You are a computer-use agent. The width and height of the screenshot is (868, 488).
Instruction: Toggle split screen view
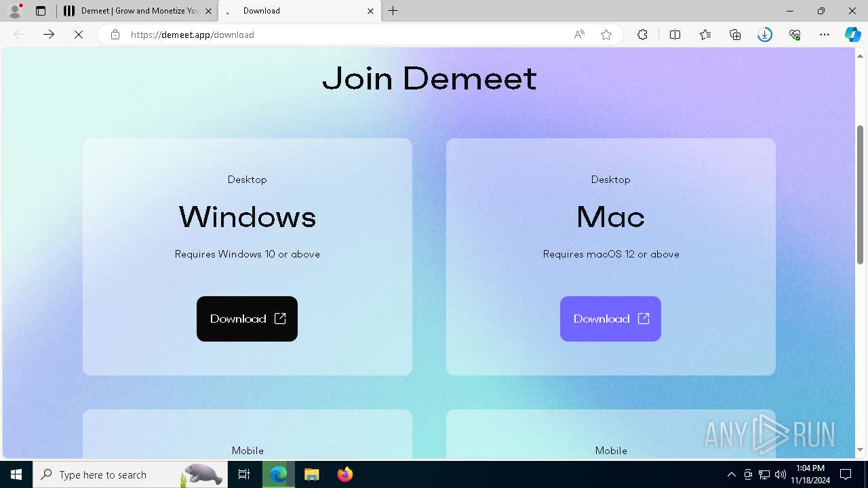point(675,35)
